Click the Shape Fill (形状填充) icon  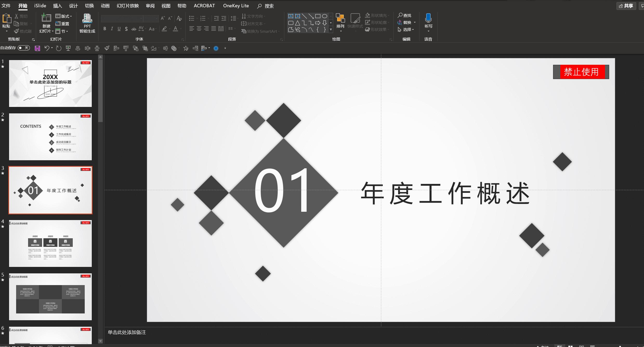click(368, 15)
